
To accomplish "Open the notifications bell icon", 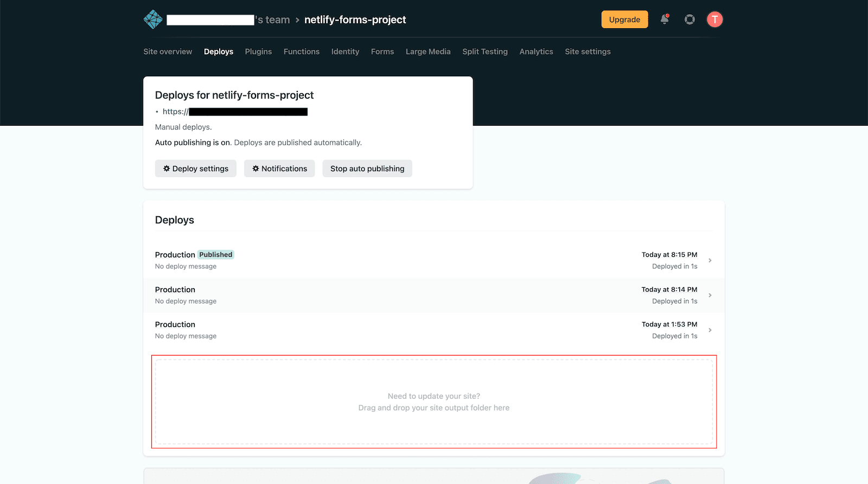I will pyautogui.click(x=665, y=20).
